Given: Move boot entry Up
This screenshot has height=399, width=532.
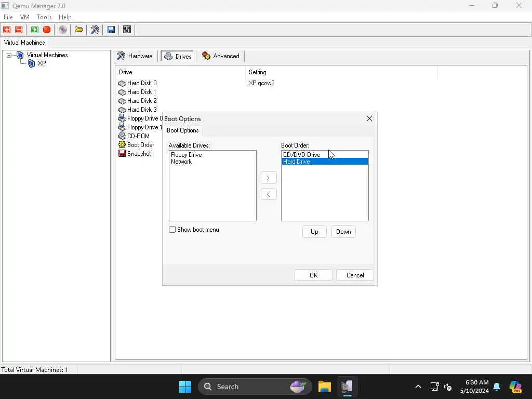Looking at the screenshot, I should pos(314,231).
